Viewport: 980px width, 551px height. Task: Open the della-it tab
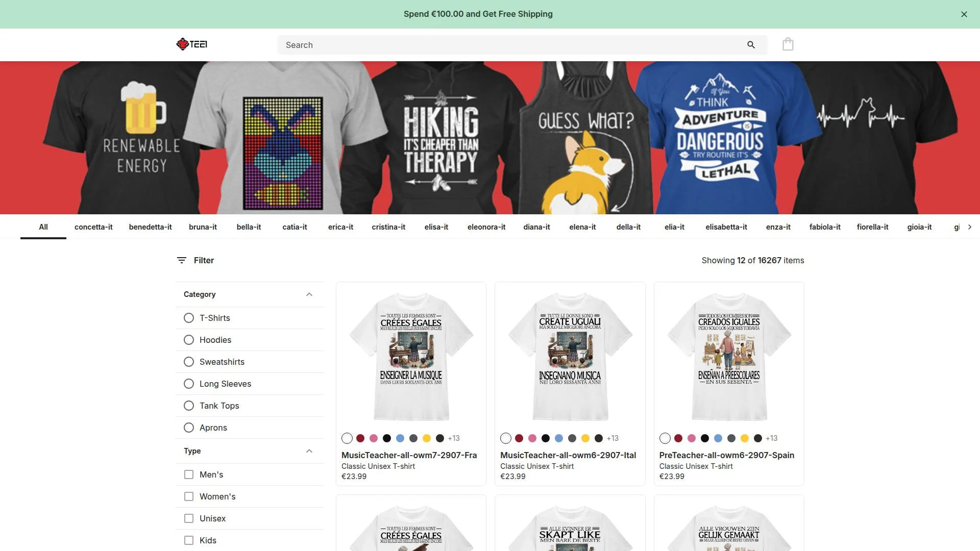point(628,227)
